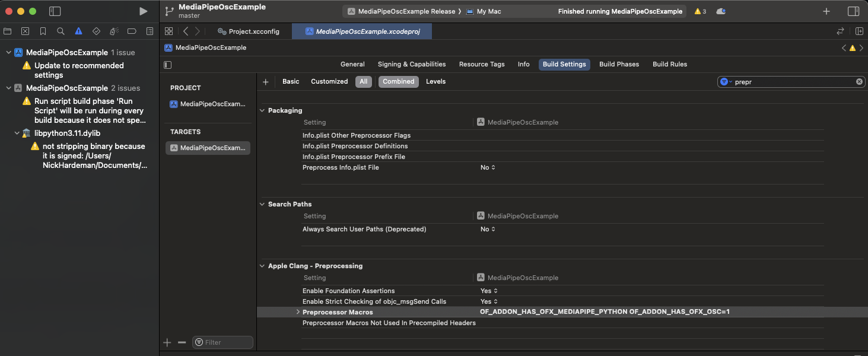
Task: Open the Build Phases tab
Action: coord(619,64)
